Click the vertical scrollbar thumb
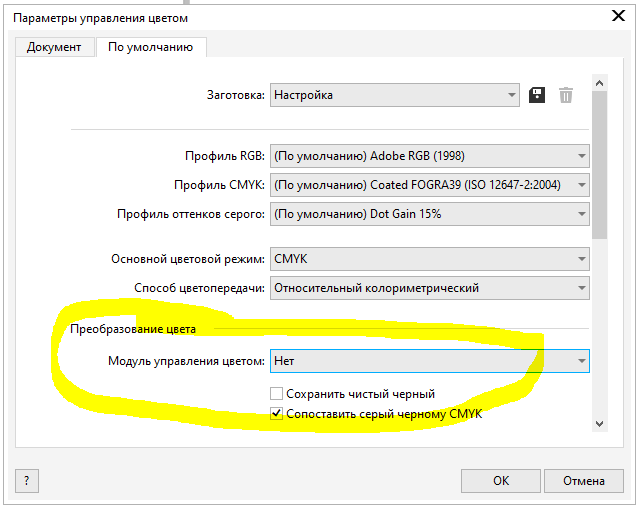The width and height of the screenshot is (642, 505). [x=599, y=165]
